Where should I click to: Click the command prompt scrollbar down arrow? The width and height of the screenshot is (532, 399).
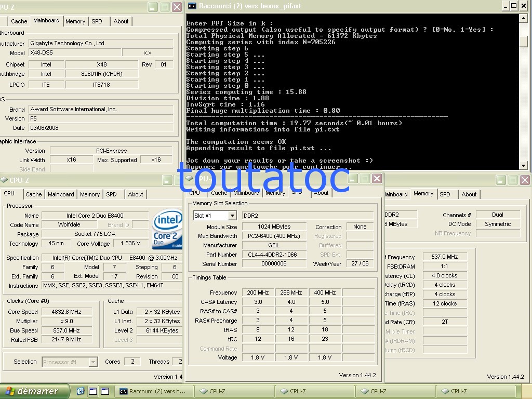[524, 166]
